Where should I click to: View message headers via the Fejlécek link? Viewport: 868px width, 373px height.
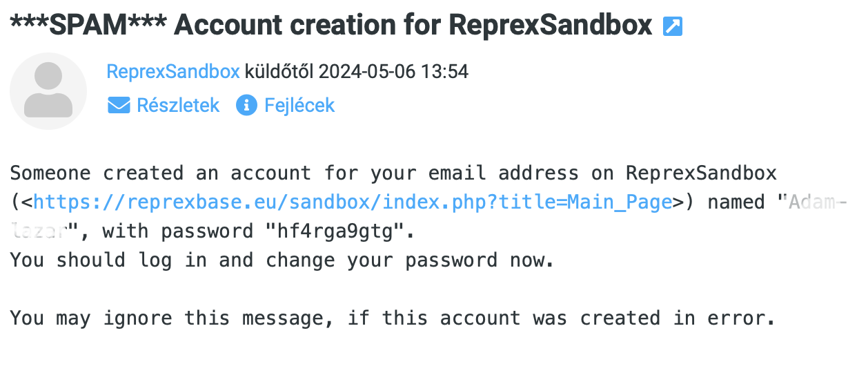[x=299, y=106]
